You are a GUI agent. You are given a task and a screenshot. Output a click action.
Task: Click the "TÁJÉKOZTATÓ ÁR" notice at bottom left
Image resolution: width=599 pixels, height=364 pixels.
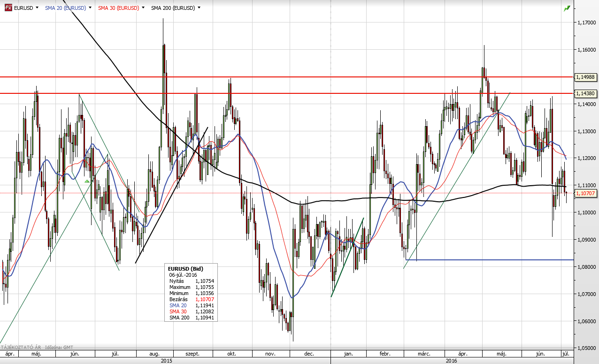(x=20, y=348)
